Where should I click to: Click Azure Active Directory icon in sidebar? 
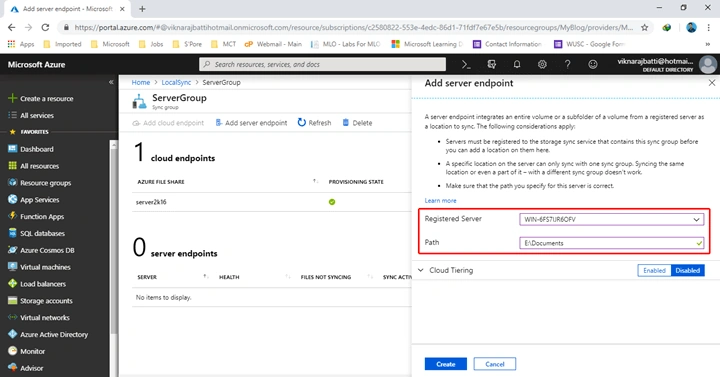pos(12,334)
